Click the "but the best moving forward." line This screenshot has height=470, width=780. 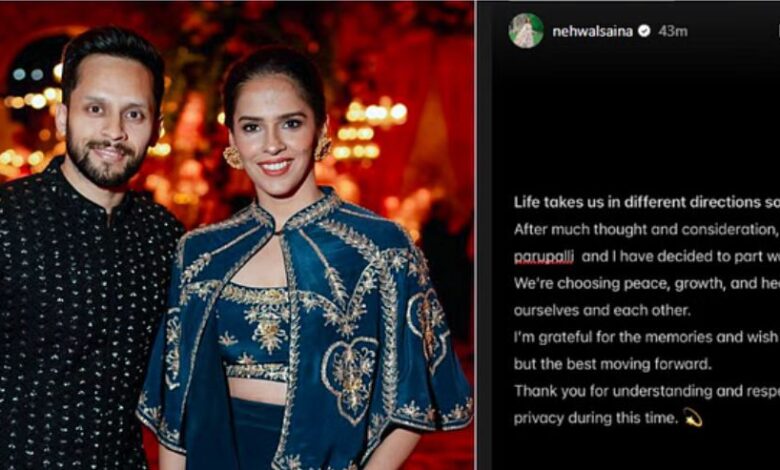(612, 364)
